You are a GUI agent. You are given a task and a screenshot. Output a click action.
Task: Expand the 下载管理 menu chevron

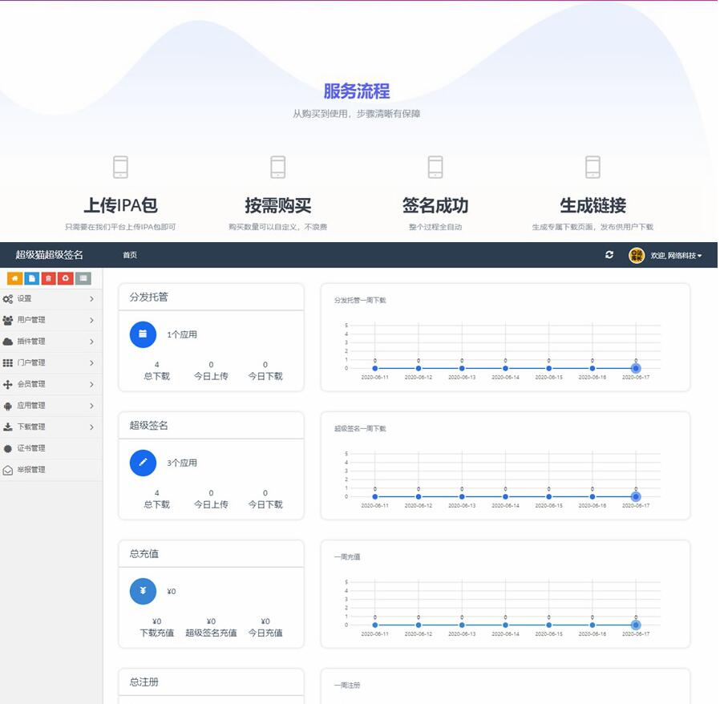92,427
